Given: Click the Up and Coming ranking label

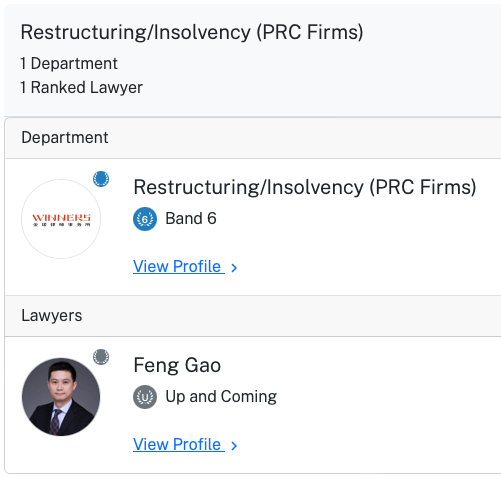Looking at the screenshot, I should pos(221,397).
